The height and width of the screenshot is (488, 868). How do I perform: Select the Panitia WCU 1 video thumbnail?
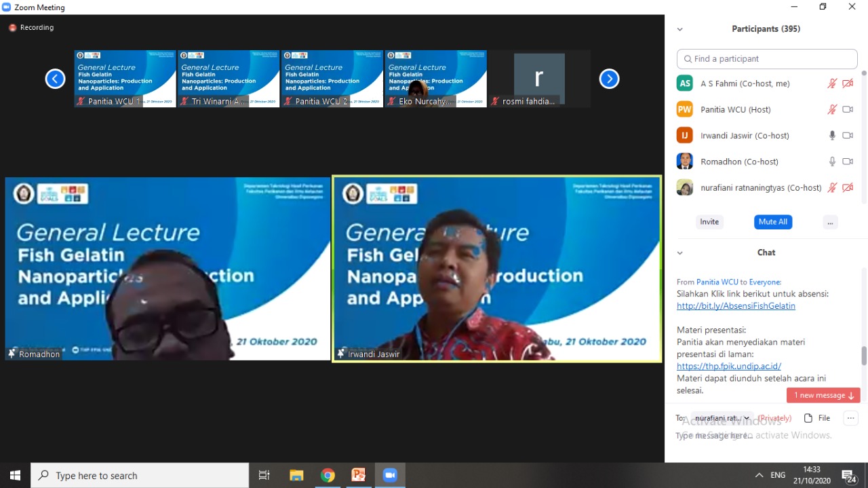pyautogui.click(x=125, y=78)
